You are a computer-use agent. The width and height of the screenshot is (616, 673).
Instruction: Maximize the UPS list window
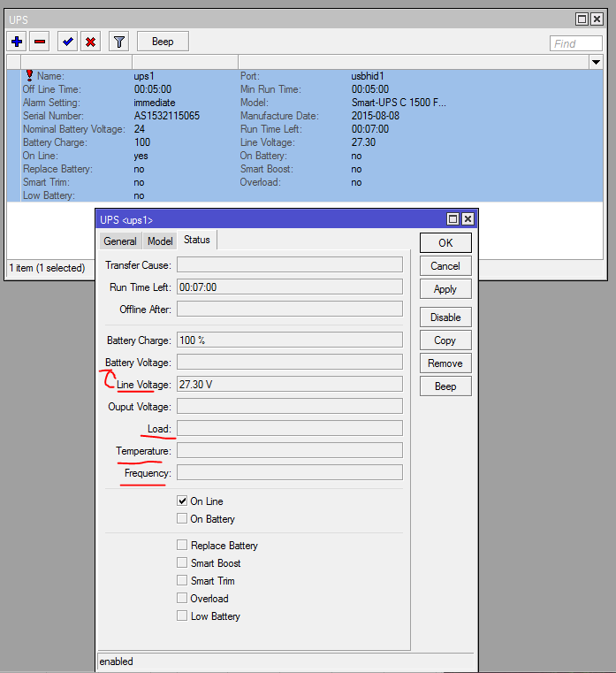click(582, 19)
